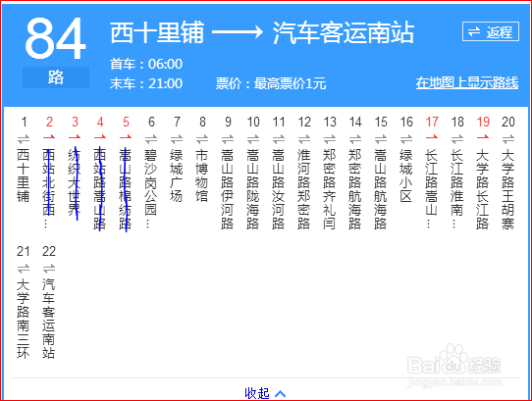Click the transfer arrows icon under stop 10
532x401 pixels.
(x=253, y=139)
